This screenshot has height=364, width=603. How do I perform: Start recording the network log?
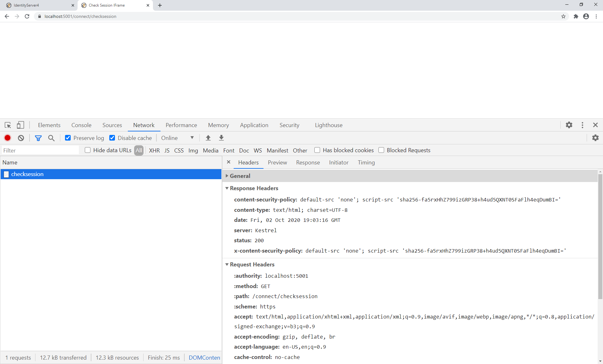(8, 138)
